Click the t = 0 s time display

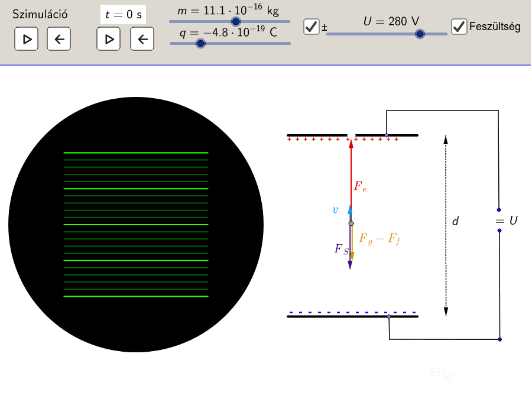point(123,15)
